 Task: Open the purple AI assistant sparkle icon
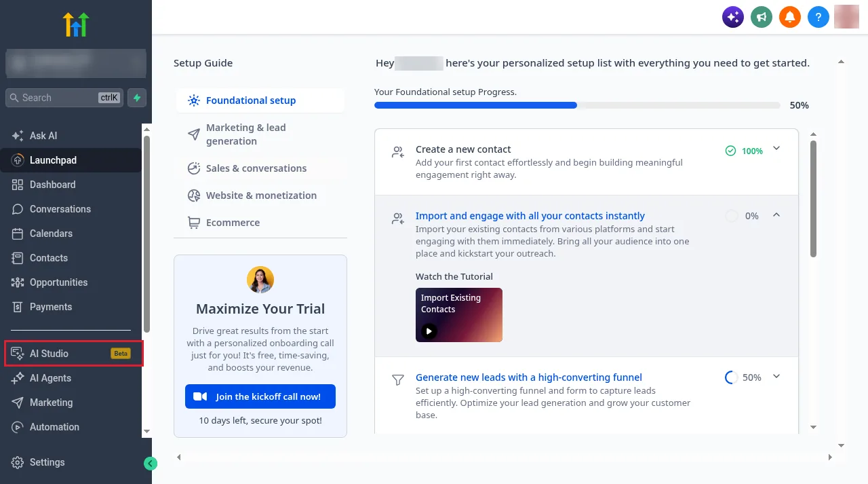[733, 17]
